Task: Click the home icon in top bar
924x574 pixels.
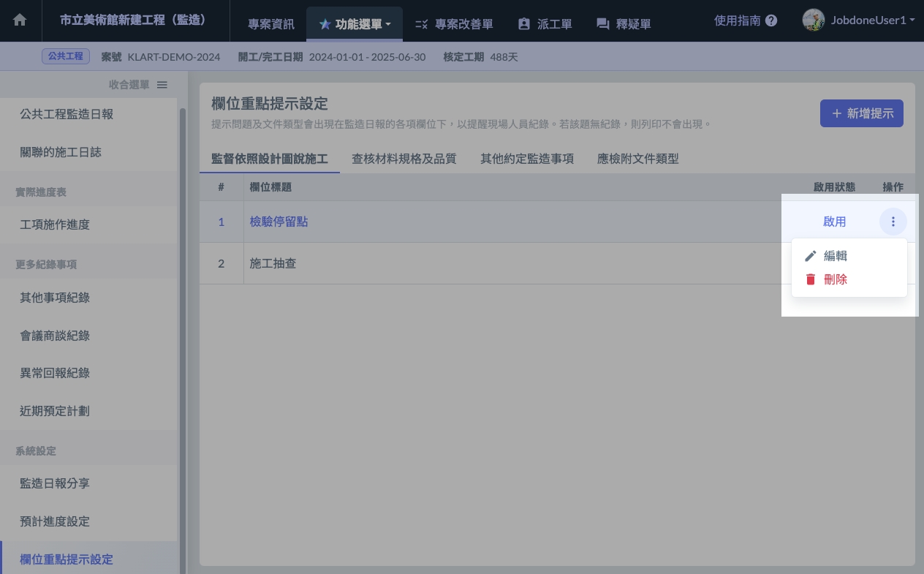Action: (20, 20)
